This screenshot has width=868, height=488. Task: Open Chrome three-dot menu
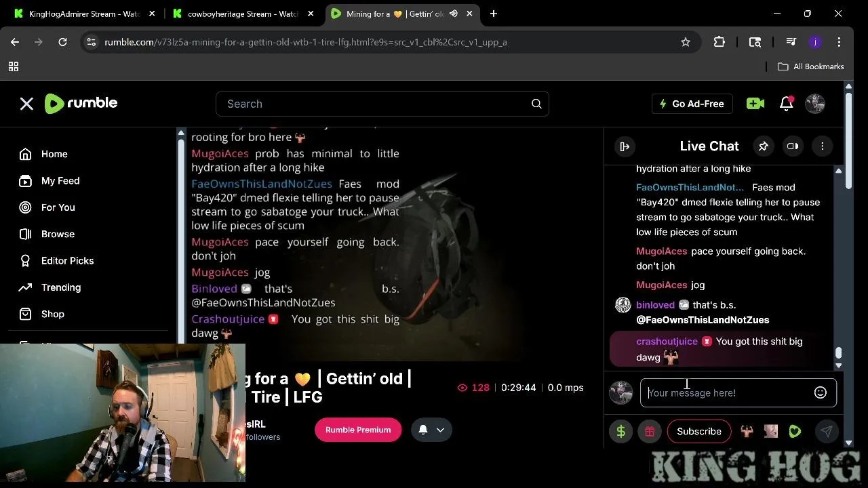pyautogui.click(x=840, y=42)
